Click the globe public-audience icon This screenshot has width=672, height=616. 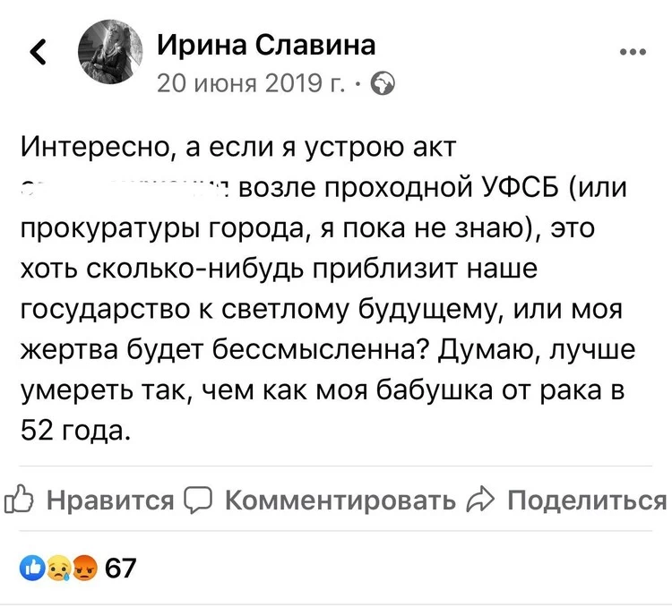(380, 84)
